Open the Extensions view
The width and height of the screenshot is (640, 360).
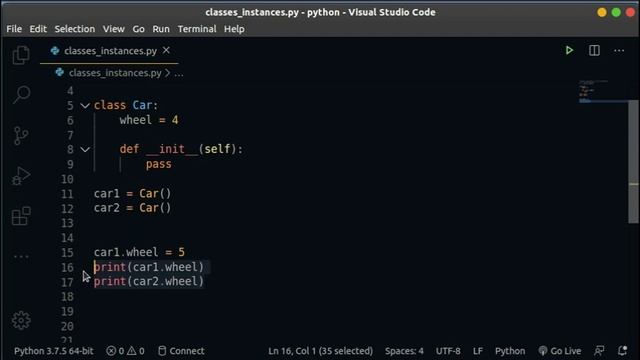click(x=21, y=216)
